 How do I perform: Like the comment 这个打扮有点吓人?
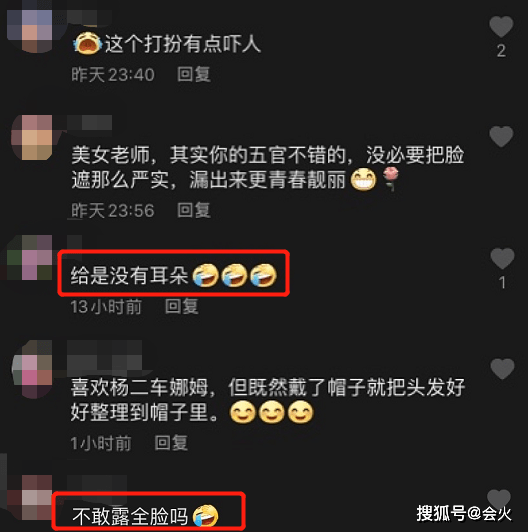pyautogui.click(x=501, y=26)
